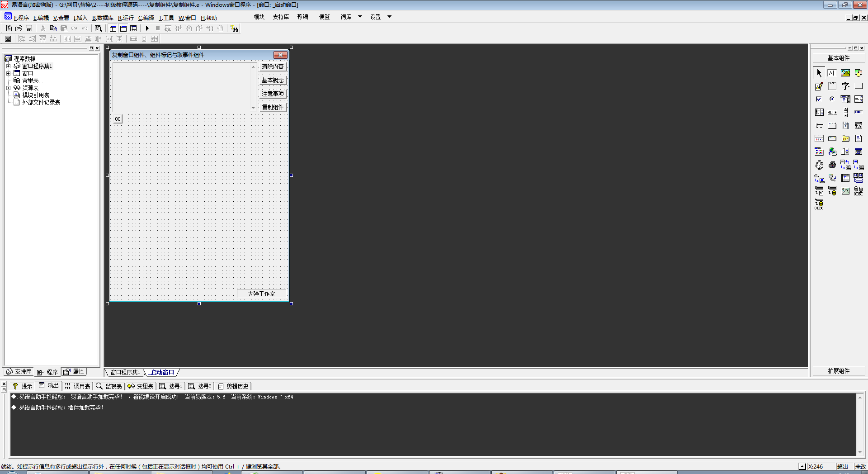
Task: Click the Save floppy disk icon
Action: pos(29,28)
